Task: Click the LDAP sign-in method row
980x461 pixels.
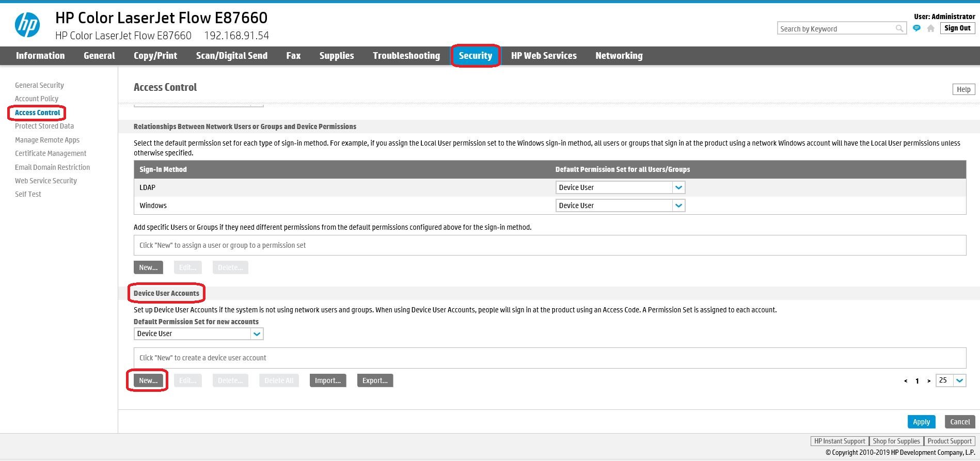Action: tap(550, 187)
